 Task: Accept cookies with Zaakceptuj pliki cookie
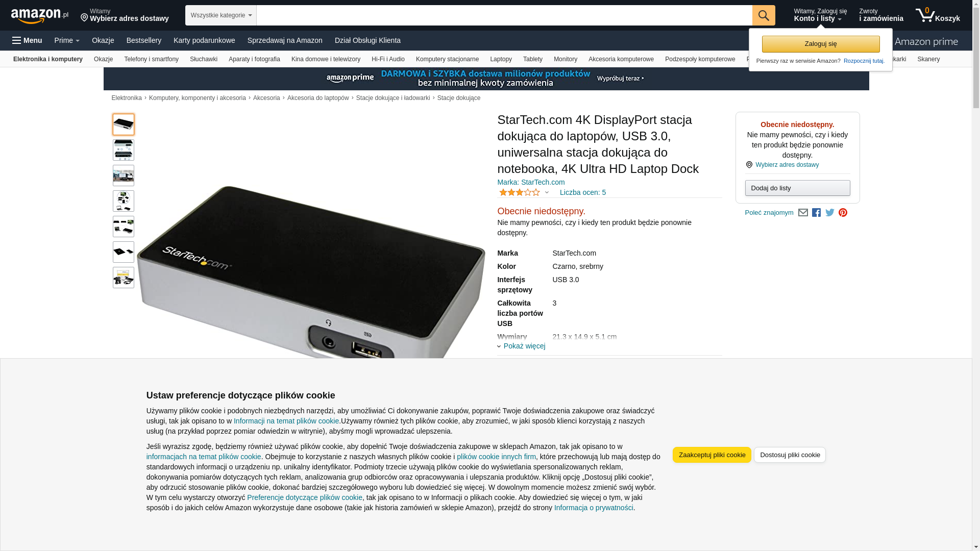(x=712, y=455)
